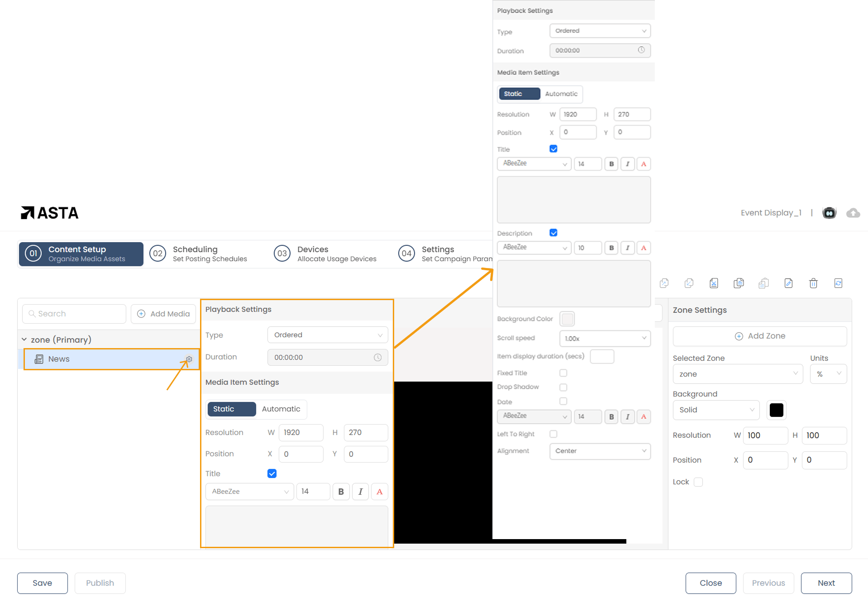Click the robot avatar icon
The height and width of the screenshot is (607, 868).
point(829,213)
